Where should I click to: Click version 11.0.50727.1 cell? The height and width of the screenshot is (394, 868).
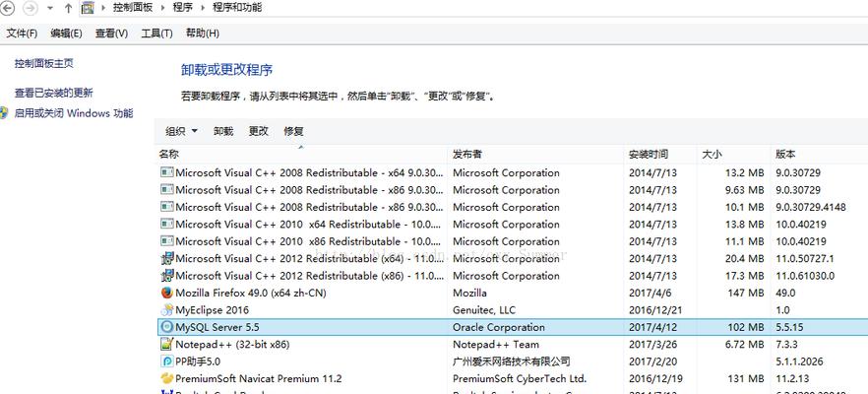coord(805,258)
